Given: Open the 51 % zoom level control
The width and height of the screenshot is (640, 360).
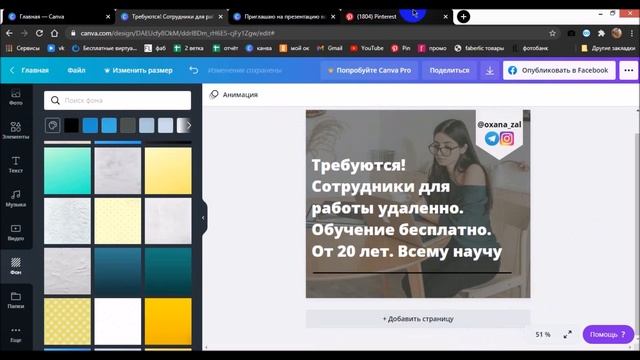Looking at the screenshot, I should [543, 334].
